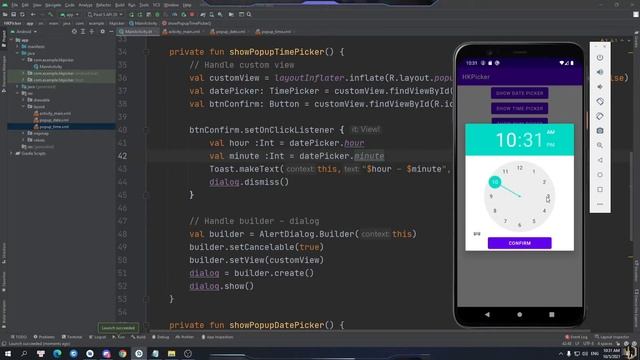
Task: Click the emulator rotate left button
Action: tap(600, 101)
